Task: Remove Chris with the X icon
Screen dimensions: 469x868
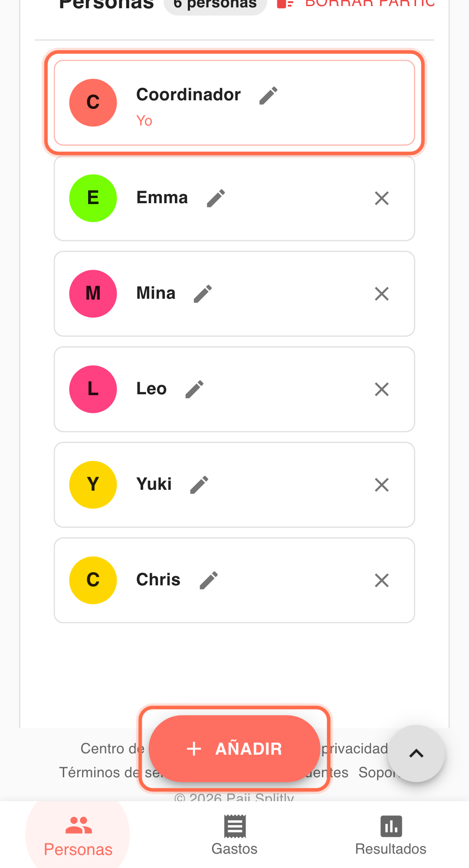Action: tap(381, 581)
